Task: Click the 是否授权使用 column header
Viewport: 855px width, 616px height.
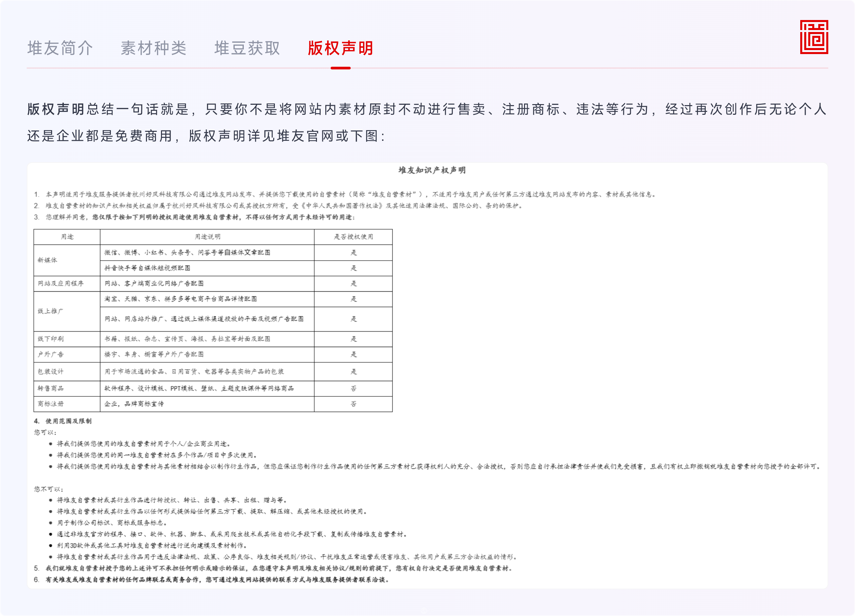Action: 353,237
